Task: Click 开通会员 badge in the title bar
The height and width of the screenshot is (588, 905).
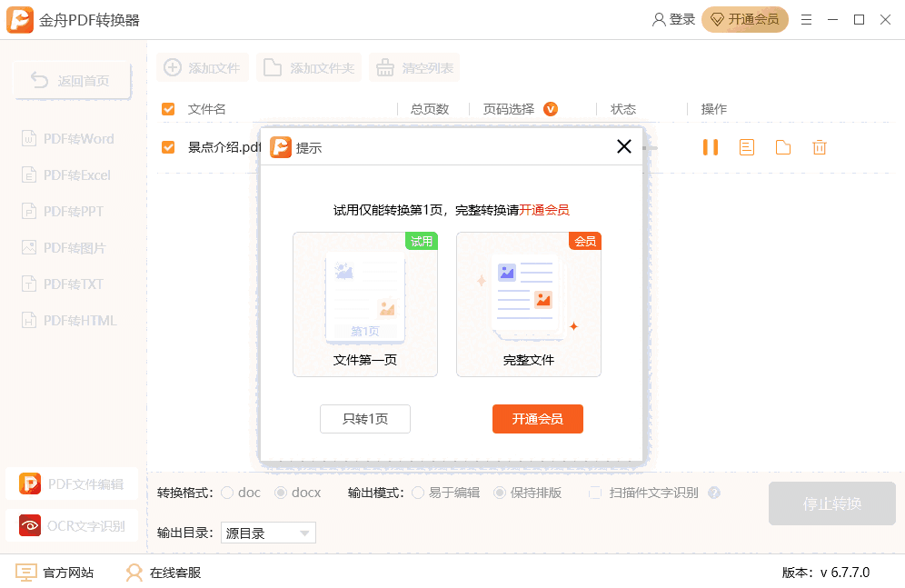Action: click(744, 20)
